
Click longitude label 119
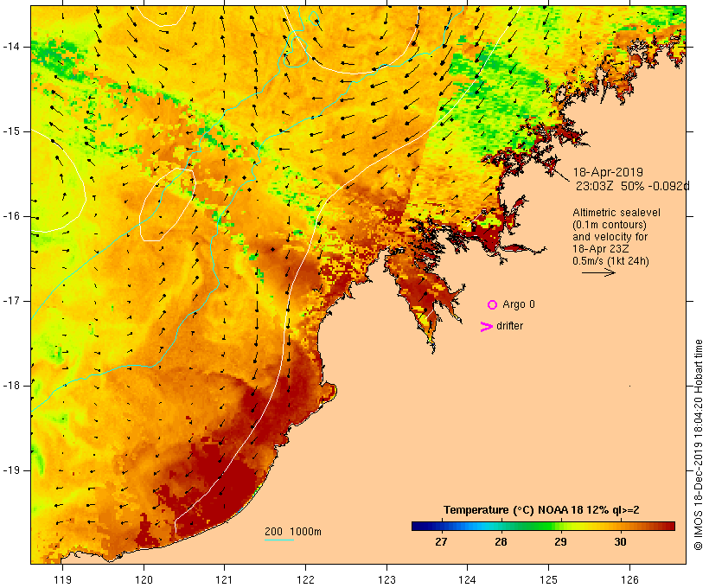click(x=62, y=579)
